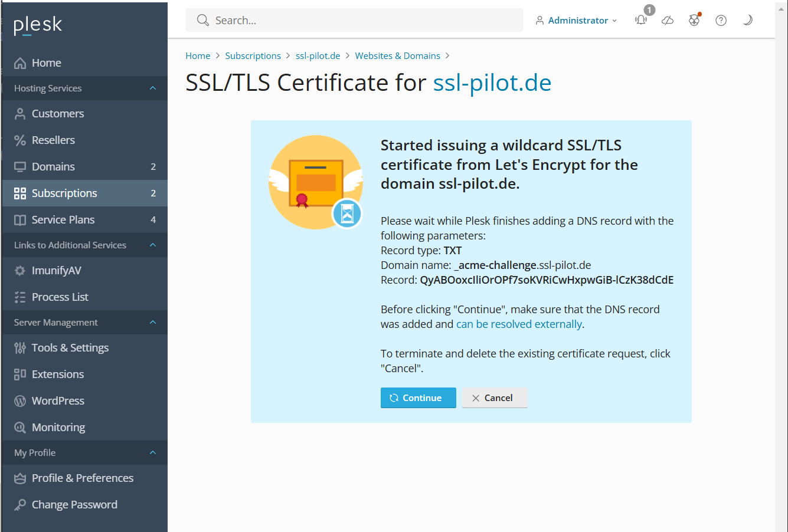Toggle dark mode moon icon
788x532 pixels.
tap(748, 20)
